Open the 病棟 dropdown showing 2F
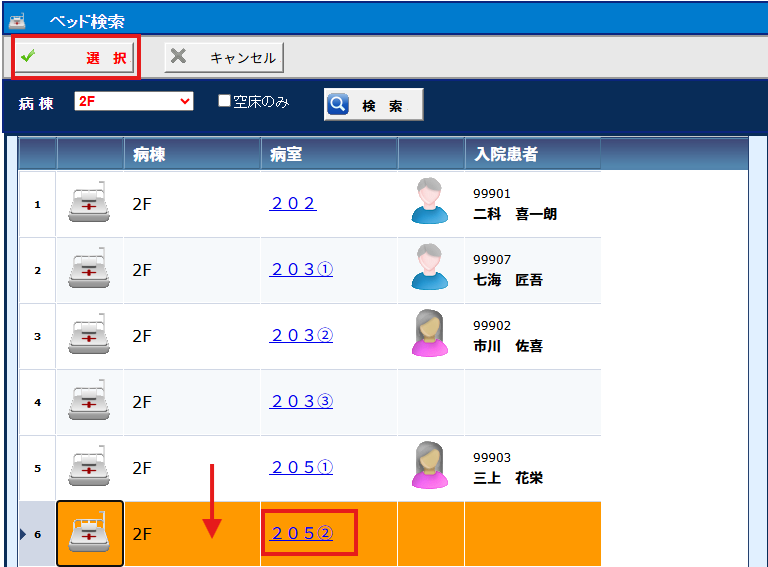 134,101
